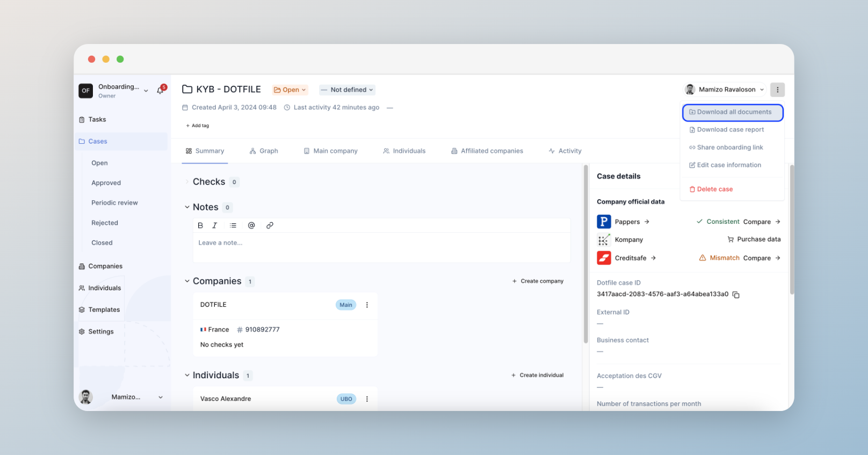The height and width of the screenshot is (455, 868).
Task: Switch to the Main company tab
Action: click(330, 151)
